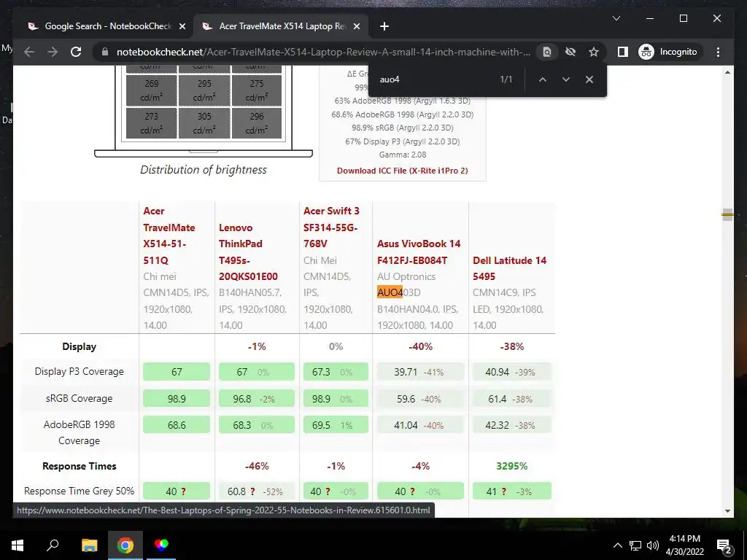Viewport: 747px width, 560px height.
Task: Open the tab search dropdown arrow
Action: pos(616,18)
